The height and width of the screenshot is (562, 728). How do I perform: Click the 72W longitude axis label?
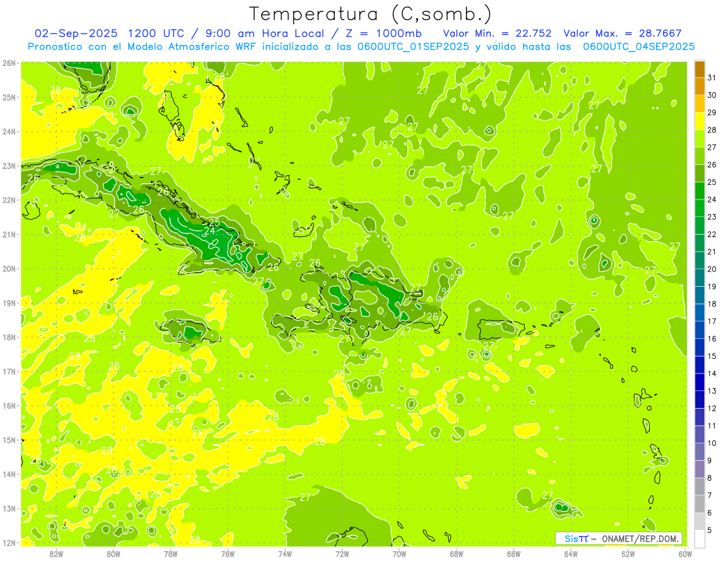tap(342, 554)
